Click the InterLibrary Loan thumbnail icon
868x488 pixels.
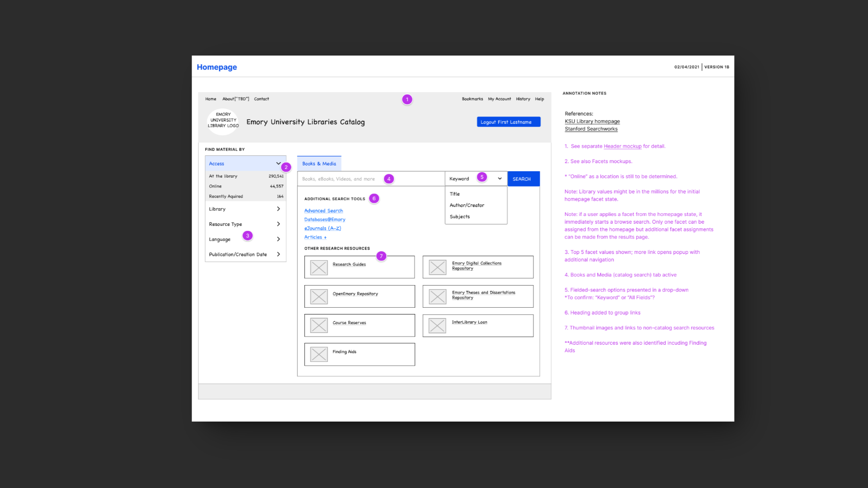click(x=437, y=325)
